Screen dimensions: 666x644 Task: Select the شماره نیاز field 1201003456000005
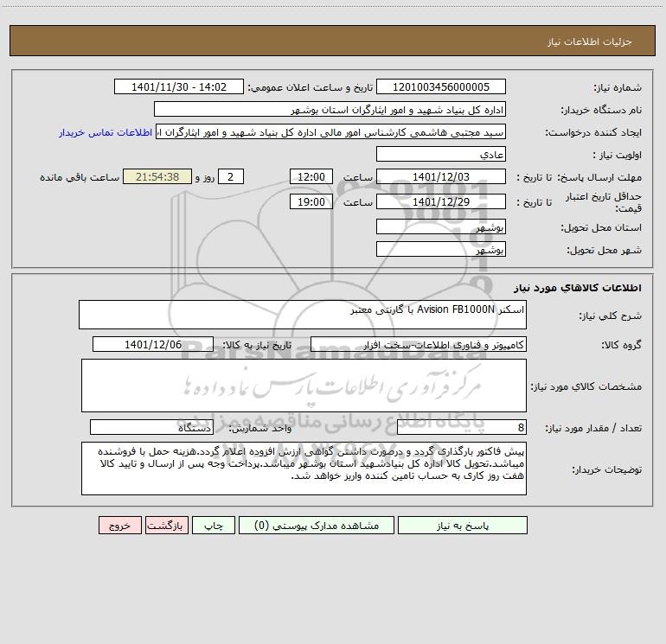coord(441,86)
